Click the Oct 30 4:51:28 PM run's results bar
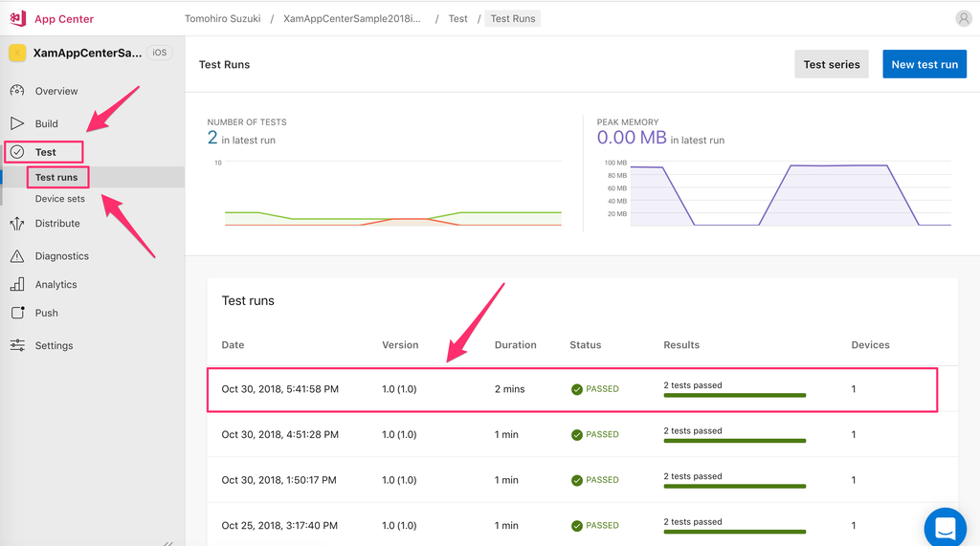 (x=734, y=440)
